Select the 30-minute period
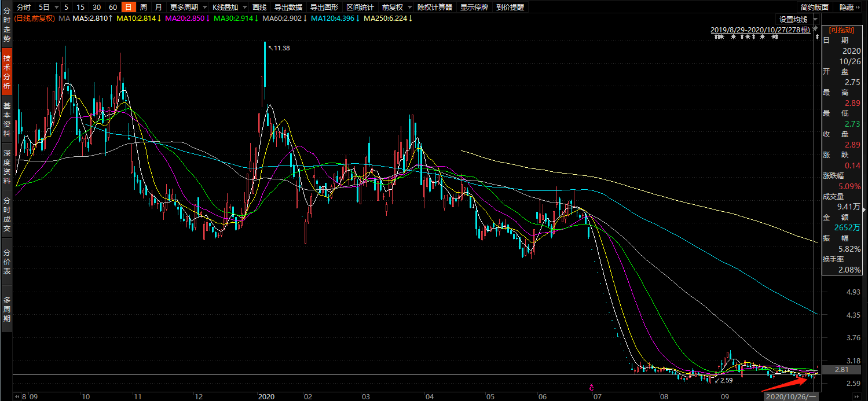Image resolution: width=868 pixels, height=401 pixels. [x=97, y=8]
